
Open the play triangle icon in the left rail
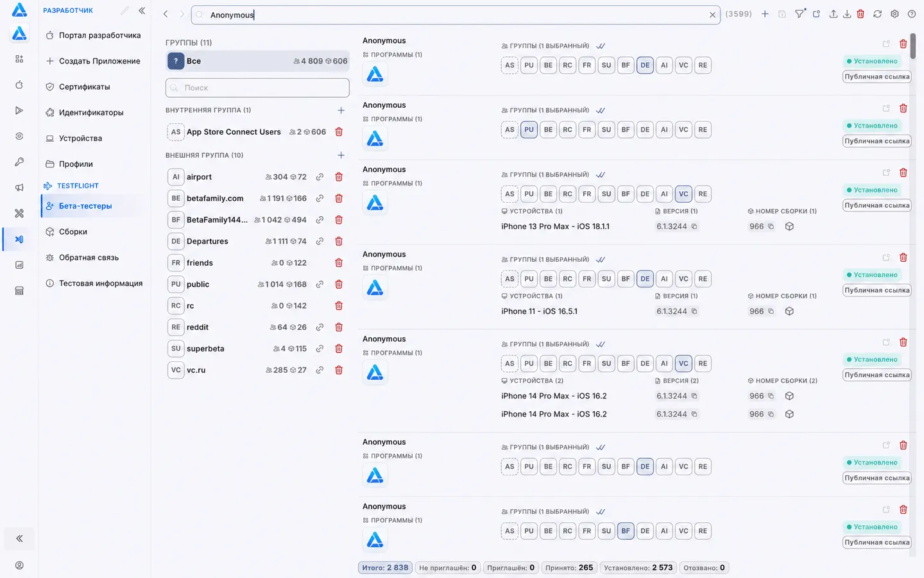[19, 110]
